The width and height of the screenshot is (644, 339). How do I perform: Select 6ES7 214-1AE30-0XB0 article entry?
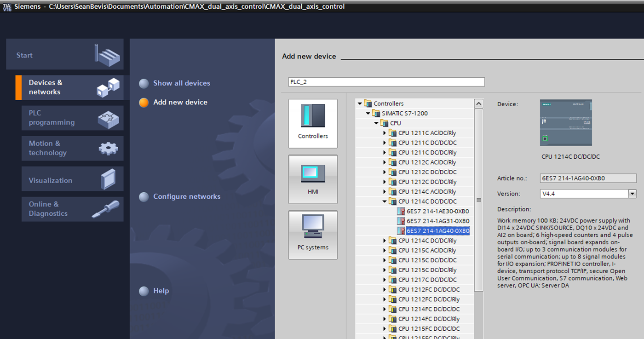437,211
